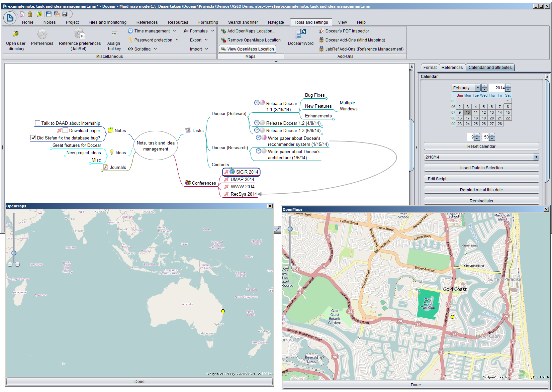Click the blue save floppy disk icon
The image size is (552, 392).
pos(49,14)
